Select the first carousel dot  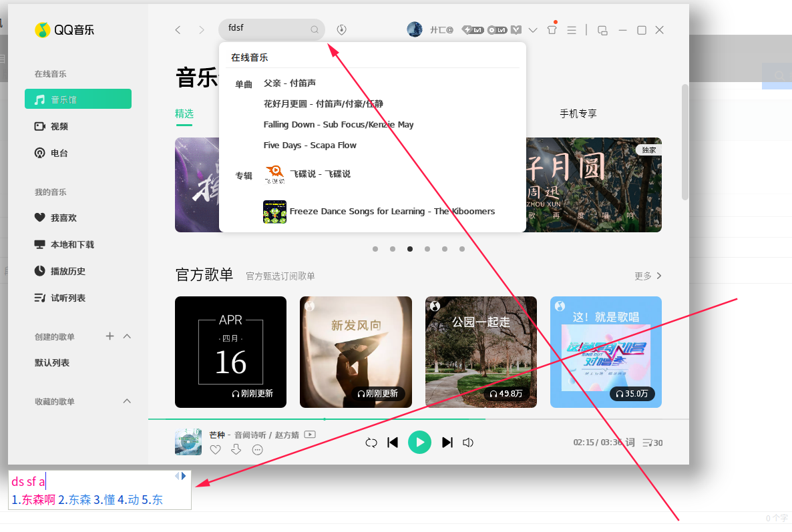375,249
